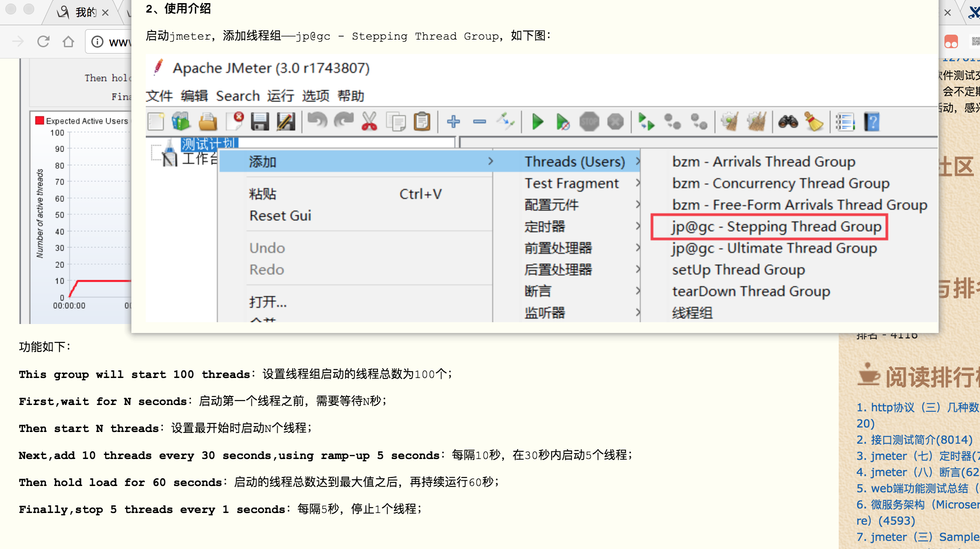Expand the 监听器 submenu arrow
The image size is (980, 549).
tap(638, 312)
